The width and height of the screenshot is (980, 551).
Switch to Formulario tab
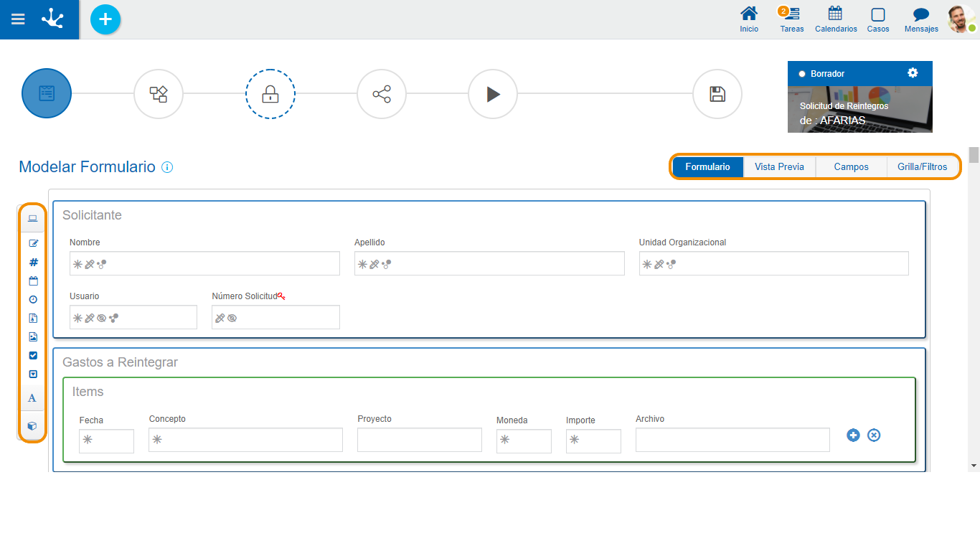point(707,166)
